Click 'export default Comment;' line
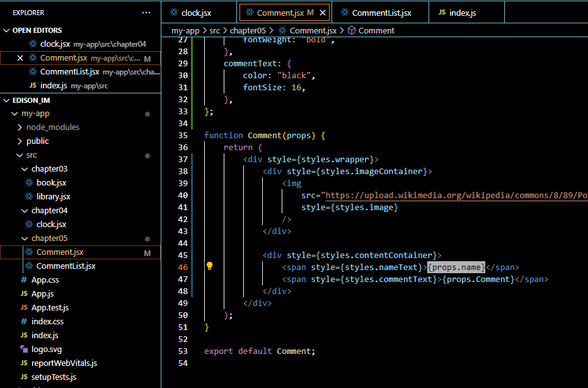 (260, 351)
